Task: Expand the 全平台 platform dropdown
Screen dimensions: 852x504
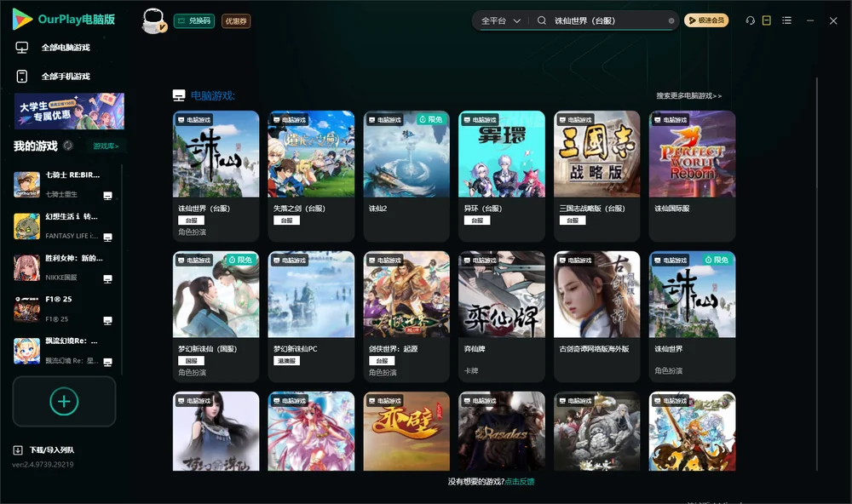Action: pos(501,20)
